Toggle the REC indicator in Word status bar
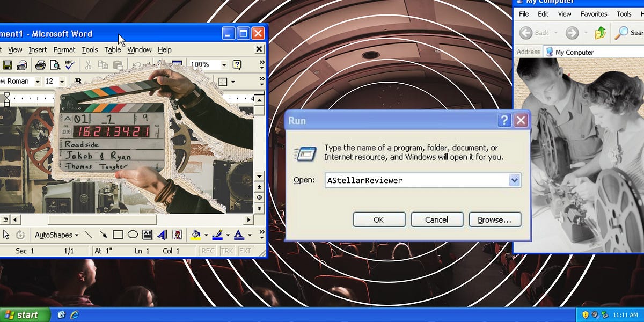Viewport: 644px width, 322px height. [208, 251]
